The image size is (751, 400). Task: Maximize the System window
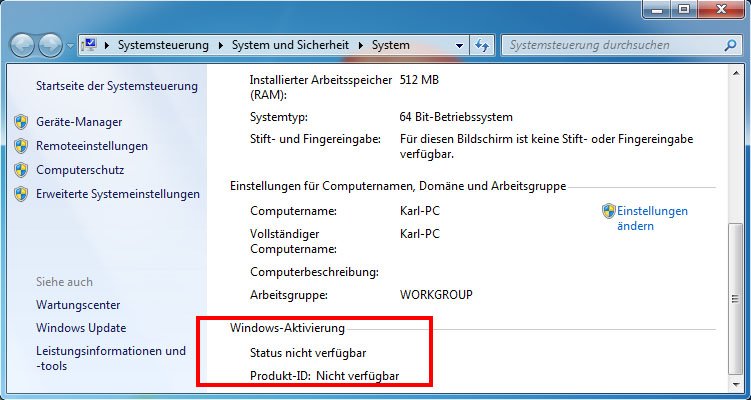[x=684, y=9]
